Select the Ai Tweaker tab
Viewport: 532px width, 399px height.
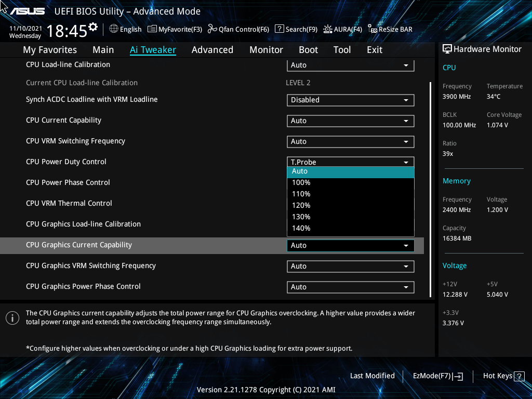153,50
